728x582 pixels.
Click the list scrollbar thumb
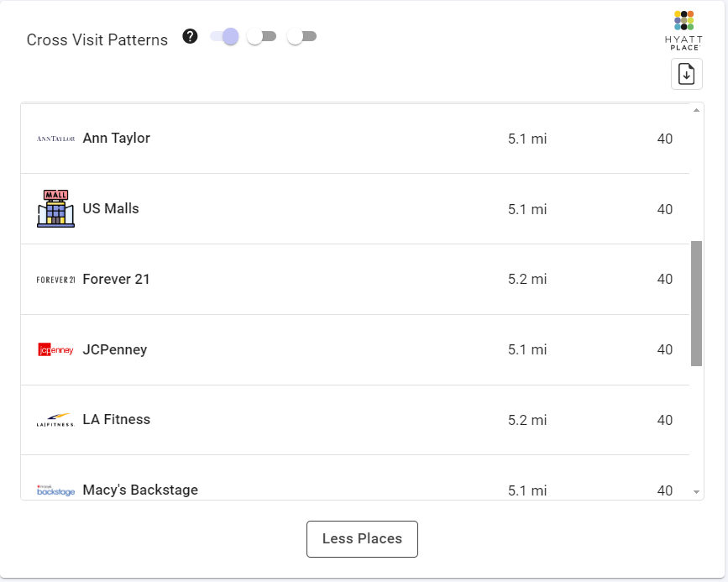click(x=696, y=302)
